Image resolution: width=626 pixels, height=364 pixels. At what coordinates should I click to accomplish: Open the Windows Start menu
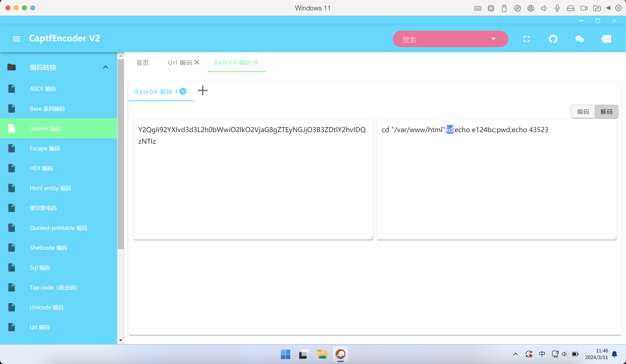285,354
